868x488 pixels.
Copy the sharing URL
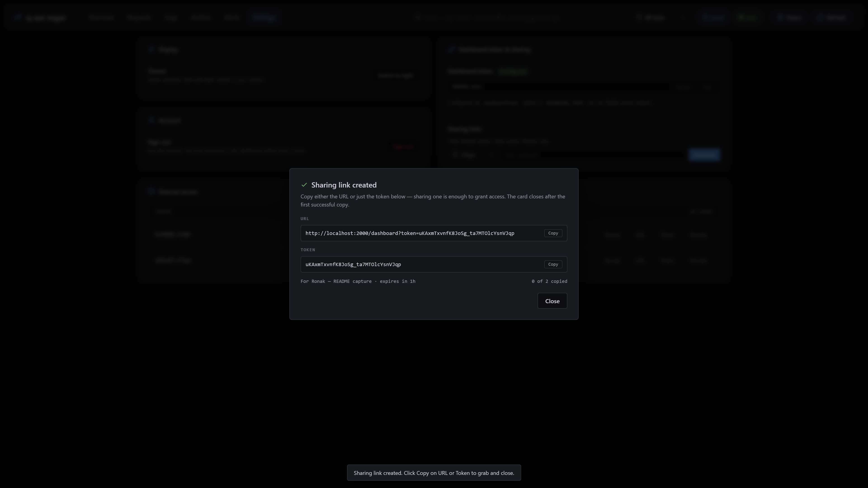point(553,233)
